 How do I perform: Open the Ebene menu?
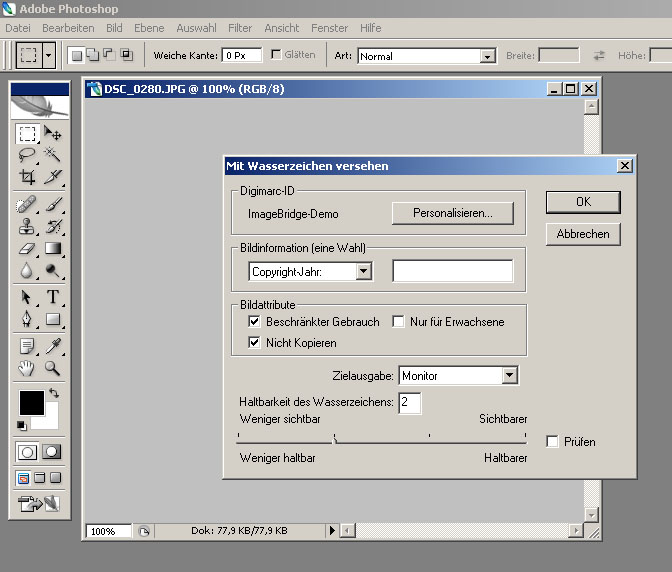point(149,28)
